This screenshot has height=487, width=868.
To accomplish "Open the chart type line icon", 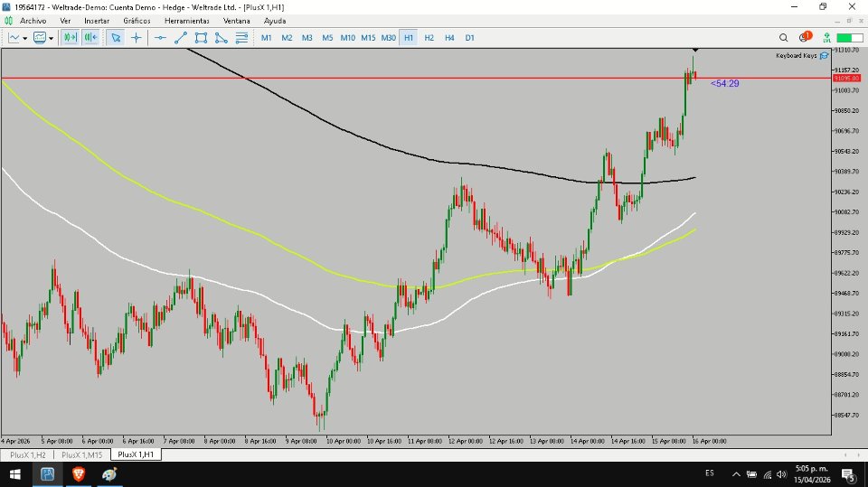I will 14,38.
